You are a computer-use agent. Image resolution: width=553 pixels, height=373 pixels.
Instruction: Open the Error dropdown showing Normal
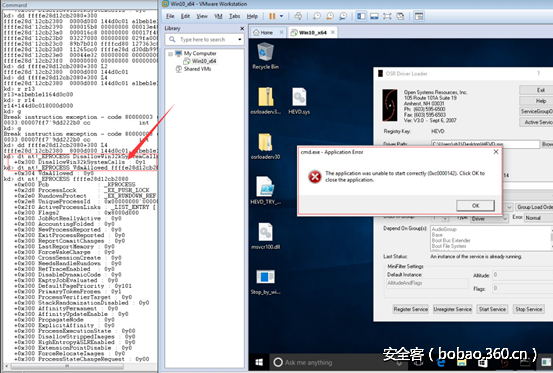539,218
